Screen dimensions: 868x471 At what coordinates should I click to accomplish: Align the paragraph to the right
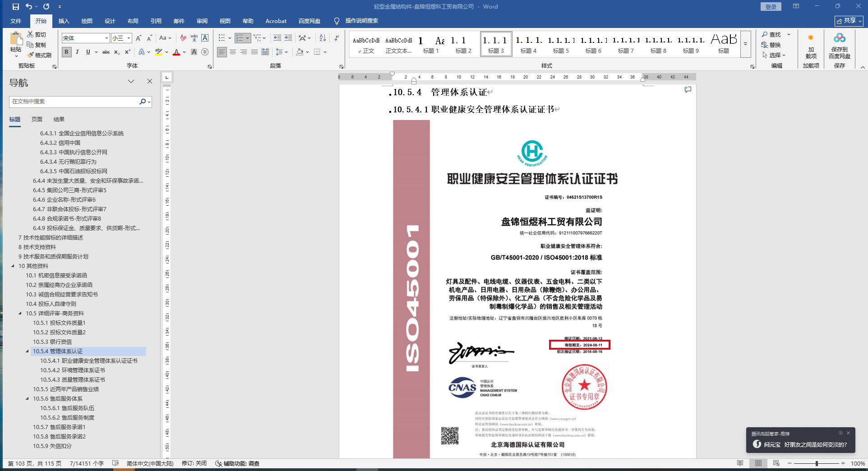(x=244, y=52)
